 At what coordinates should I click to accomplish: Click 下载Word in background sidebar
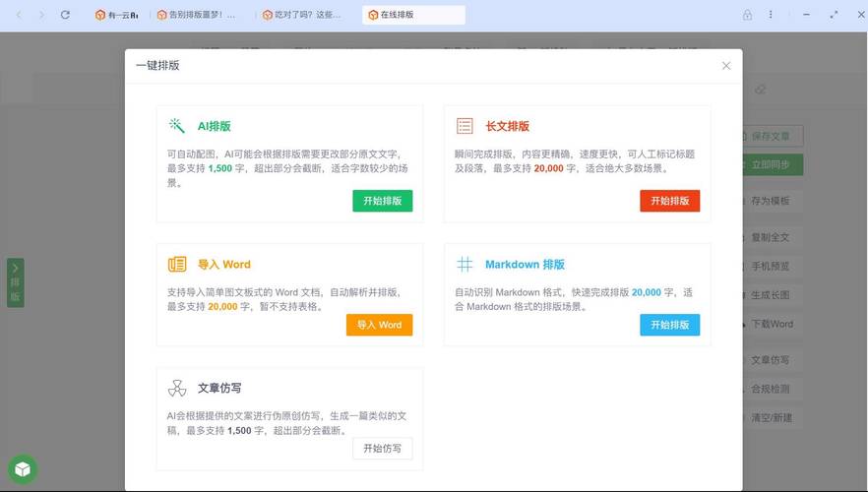point(772,324)
